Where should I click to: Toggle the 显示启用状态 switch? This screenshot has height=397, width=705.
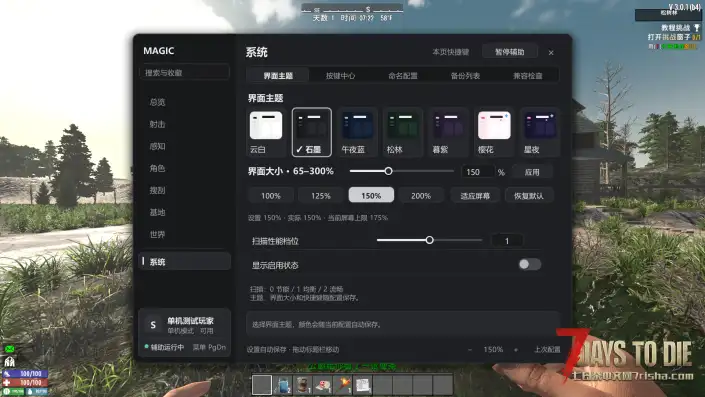coord(530,264)
